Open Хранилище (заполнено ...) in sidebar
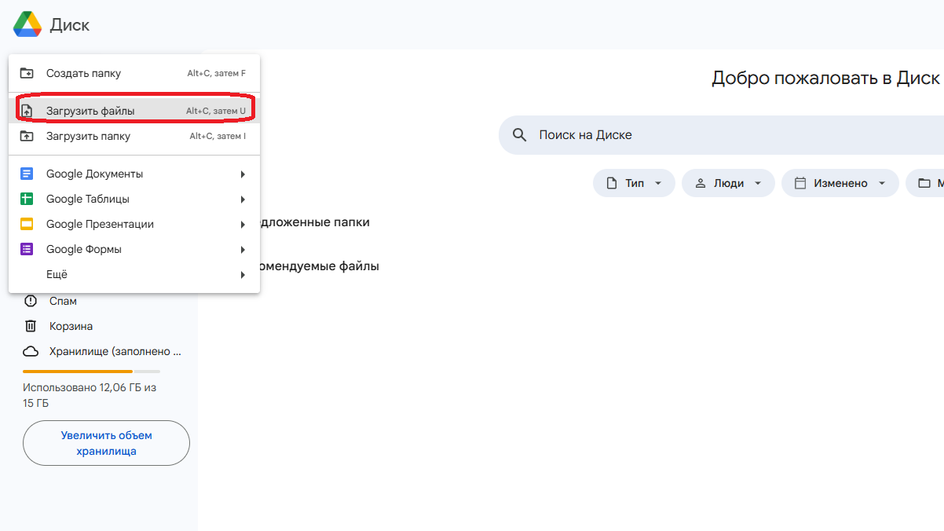The image size is (944, 531). (115, 352)
